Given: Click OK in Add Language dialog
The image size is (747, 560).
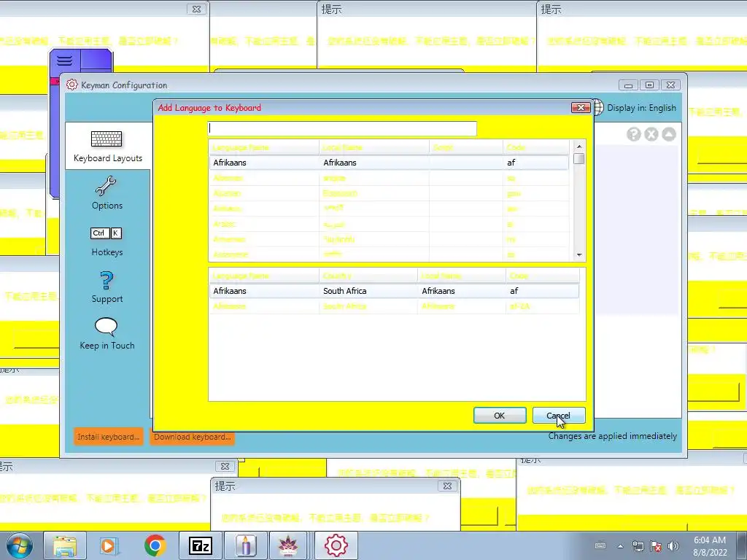Looking at the screenshot, I should pos(500,415).
